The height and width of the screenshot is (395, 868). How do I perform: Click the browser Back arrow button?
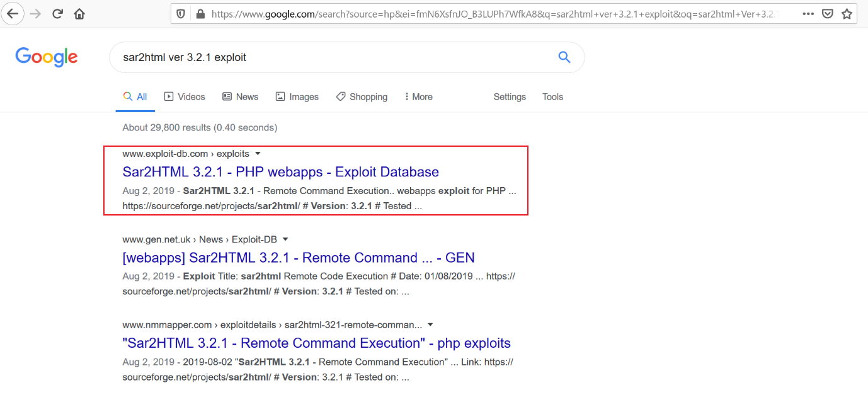[x=13, y=13]
